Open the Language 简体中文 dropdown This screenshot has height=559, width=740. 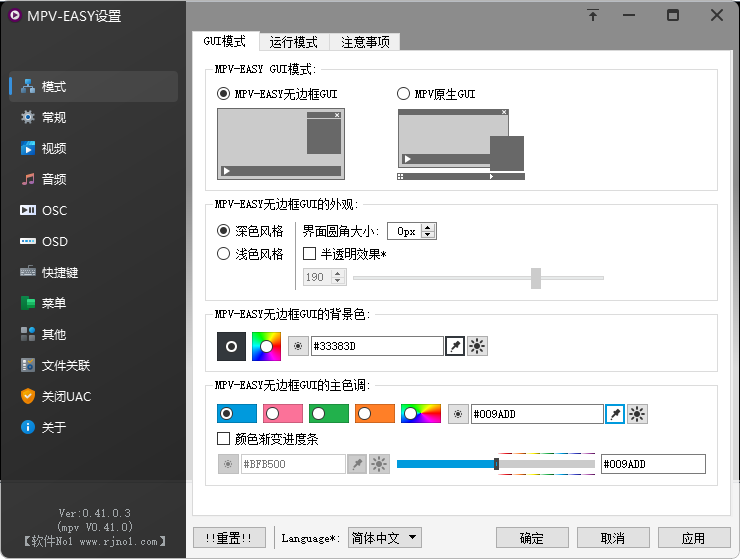click(385, 537)
